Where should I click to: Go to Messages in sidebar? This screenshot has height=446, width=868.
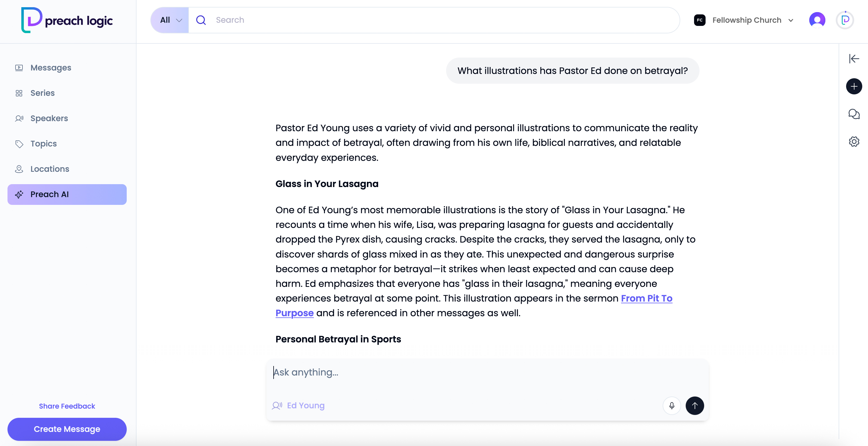[x=51, y=68]
